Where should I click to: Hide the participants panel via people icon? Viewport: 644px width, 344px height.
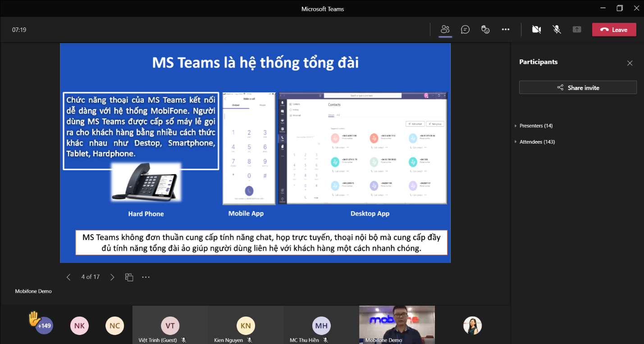[445, 30]
